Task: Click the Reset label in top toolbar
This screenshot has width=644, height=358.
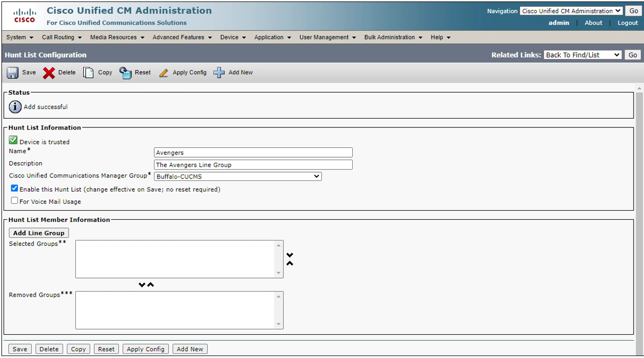Action: click(143, 72)
